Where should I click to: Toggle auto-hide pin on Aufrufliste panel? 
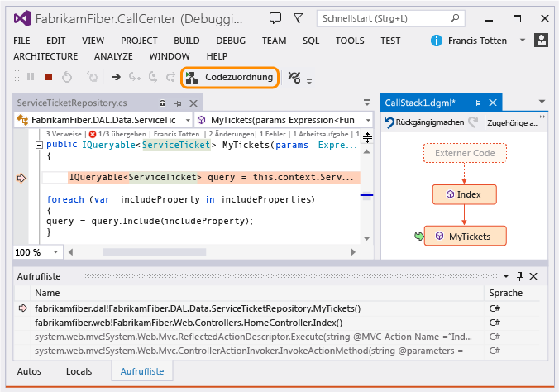519,276
